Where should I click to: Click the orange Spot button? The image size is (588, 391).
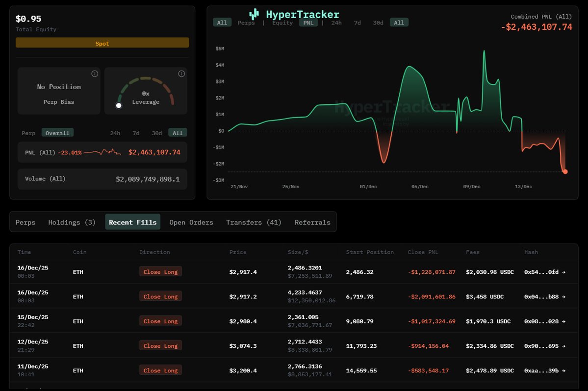click(102, 43)
